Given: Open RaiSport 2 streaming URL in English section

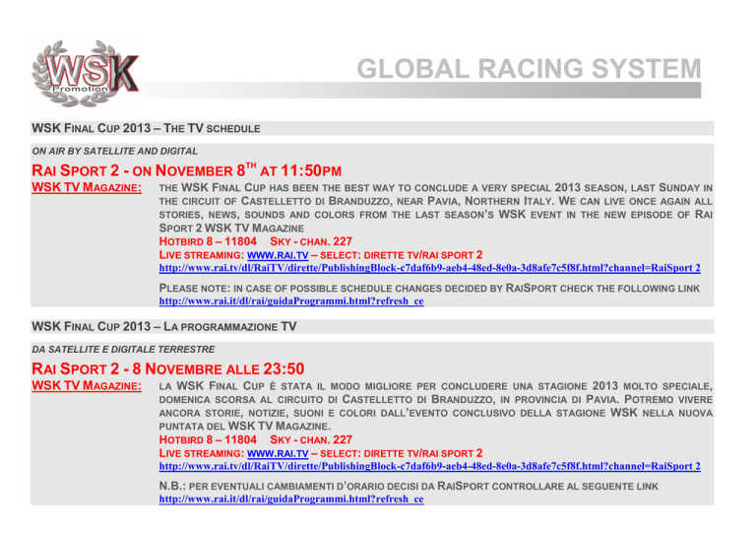Looking at the screenshot, I should coord(429,268).
